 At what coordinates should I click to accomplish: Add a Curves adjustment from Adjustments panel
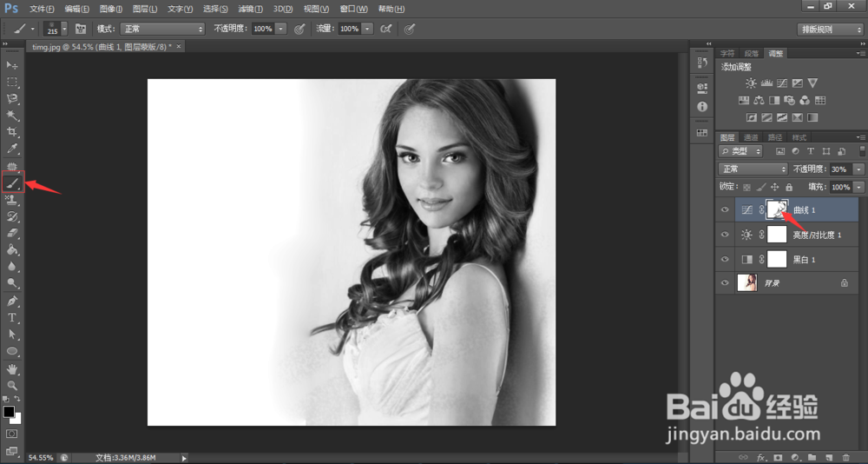pyautogui.click(x=782, y=83)
